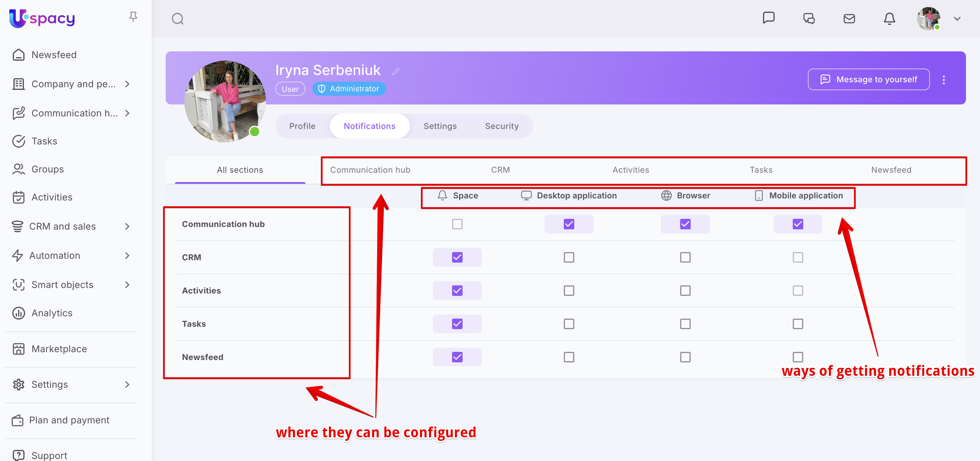
Task: Pin the sidebar with the pin icon
Action: coord(133,17)
